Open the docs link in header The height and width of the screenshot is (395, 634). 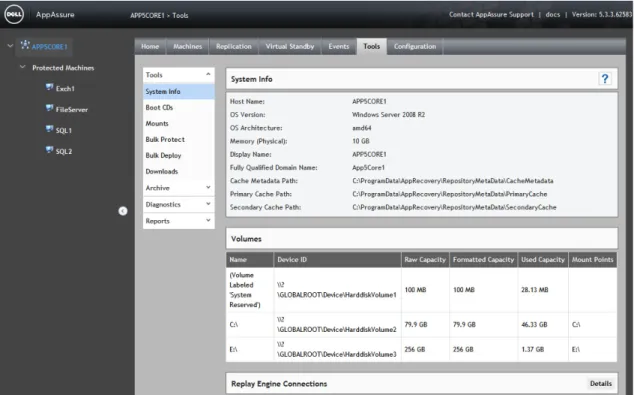tap(553, 15)
